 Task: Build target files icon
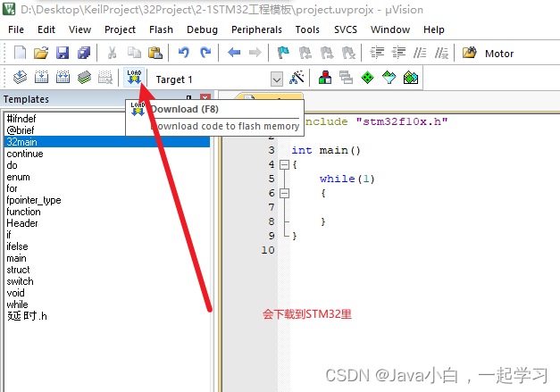[41, 77]
